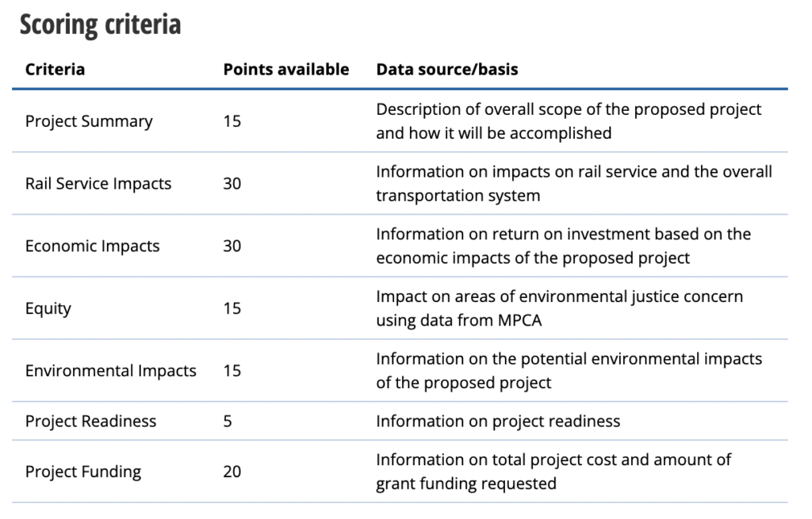Click the points value for Project Summary
This screenshot has width=812, height=519.
point(232,121)
